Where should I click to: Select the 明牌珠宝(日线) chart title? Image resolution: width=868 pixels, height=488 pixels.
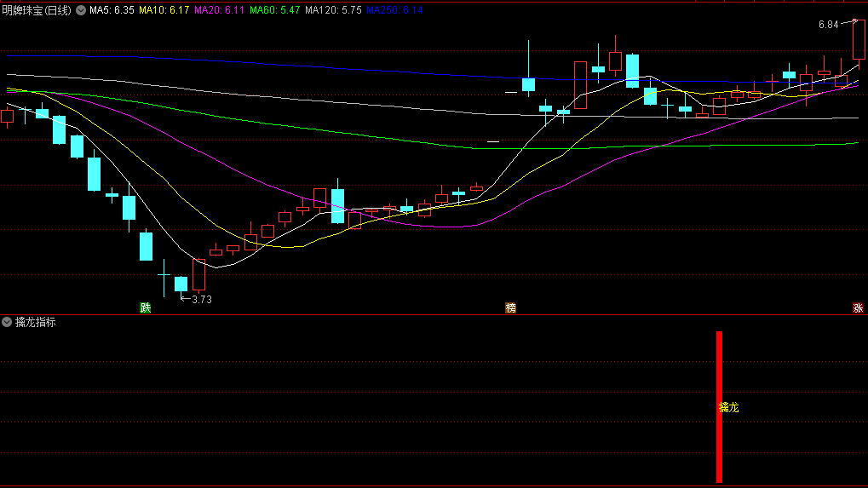[37, 10]
